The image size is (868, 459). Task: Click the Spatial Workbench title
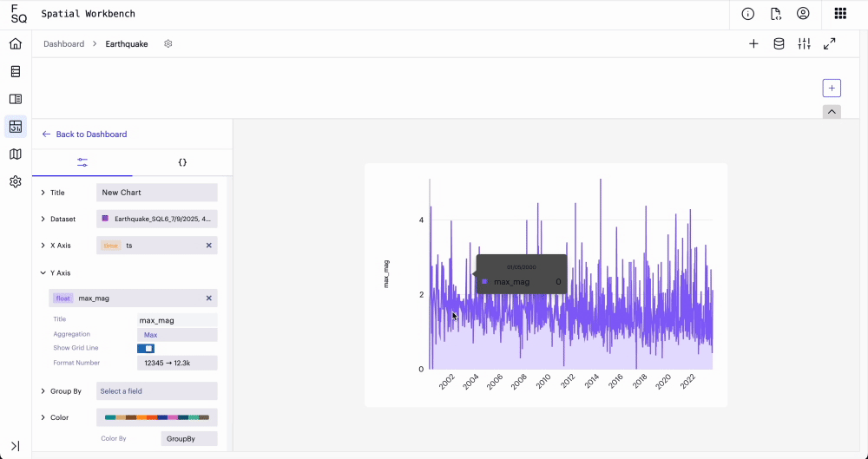(88, 14)
